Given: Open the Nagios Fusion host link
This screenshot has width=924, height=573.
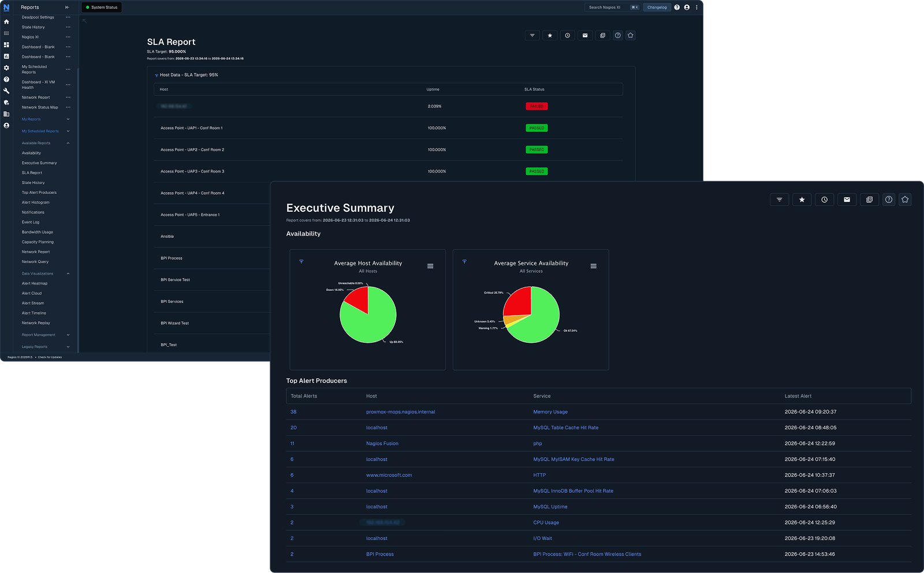Looking at the screenshot, I should click(x=382, y=444).
